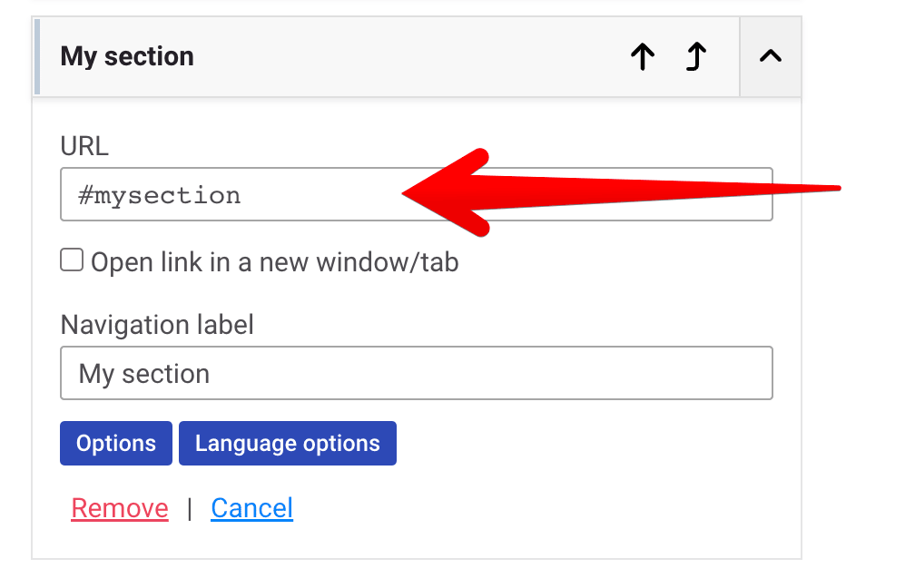Screen dimensions: 915x588
Task: Collapse the My section menu item panel
Action: click(x=771, y=56)
